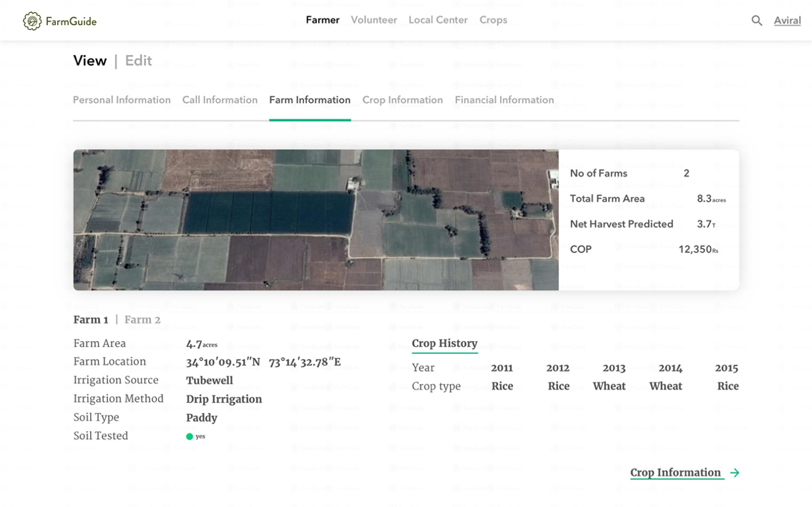Click the Net Harvest Predicted label

(622, 225)
